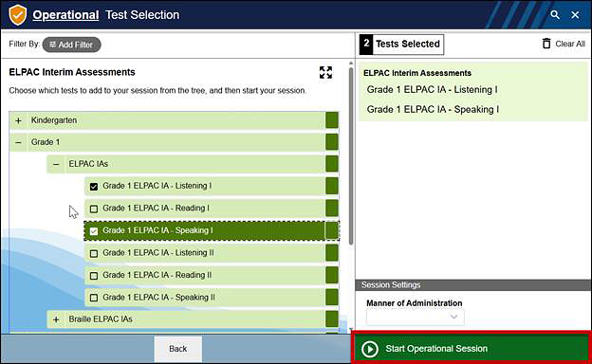
Task: Collapse the ELPAC IAs node
Action: coord(56,164)
